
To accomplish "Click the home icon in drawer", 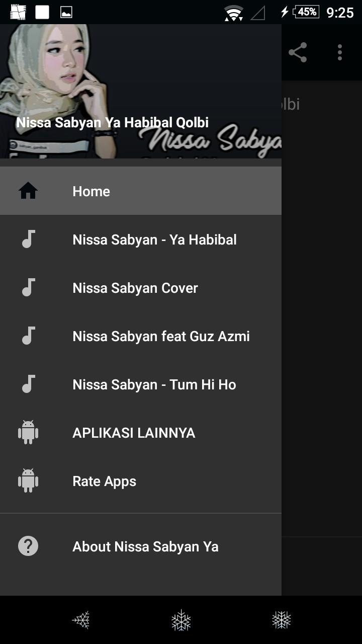I will pos(28,191).
